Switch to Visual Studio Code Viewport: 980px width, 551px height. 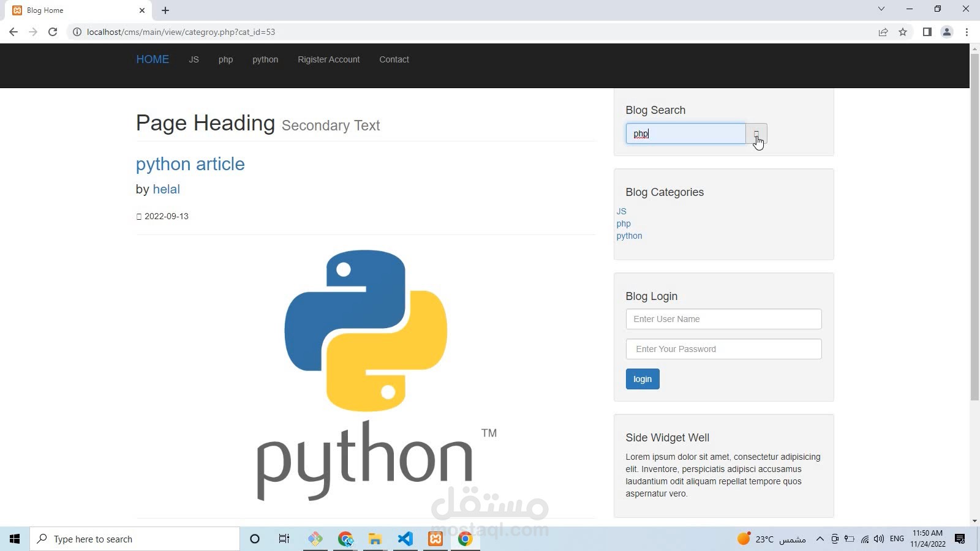(405, 539)
